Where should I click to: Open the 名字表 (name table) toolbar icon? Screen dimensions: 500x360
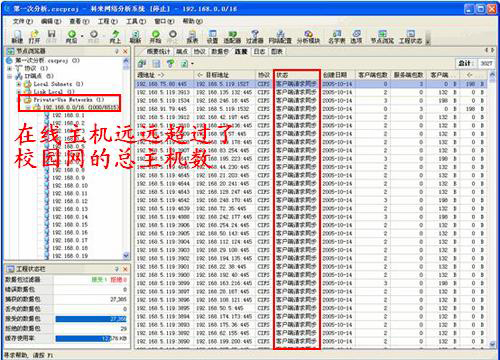337,37
